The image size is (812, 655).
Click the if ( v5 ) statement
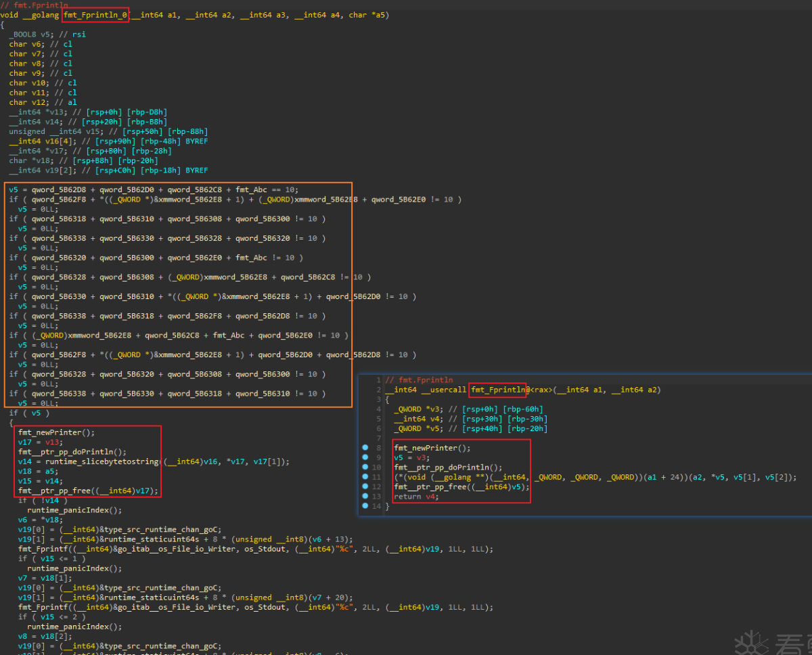tap(29, 413)
